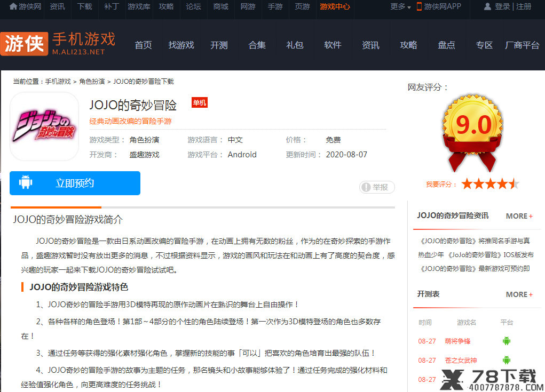Screen dimensions: 545x392
Task: Open 礼包 in main navigation
Action: coord(295,45)
